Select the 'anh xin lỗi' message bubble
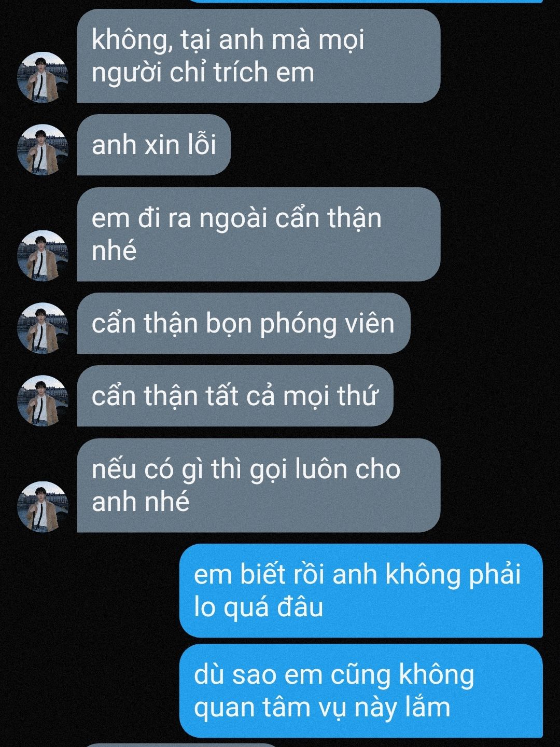Screen dimensions: 560x747 (x=153, y=145)
